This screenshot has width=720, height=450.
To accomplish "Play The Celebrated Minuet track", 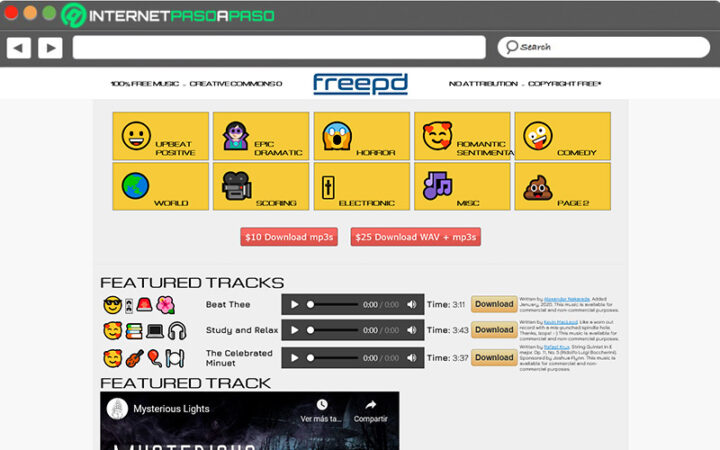I will (295, 358).
